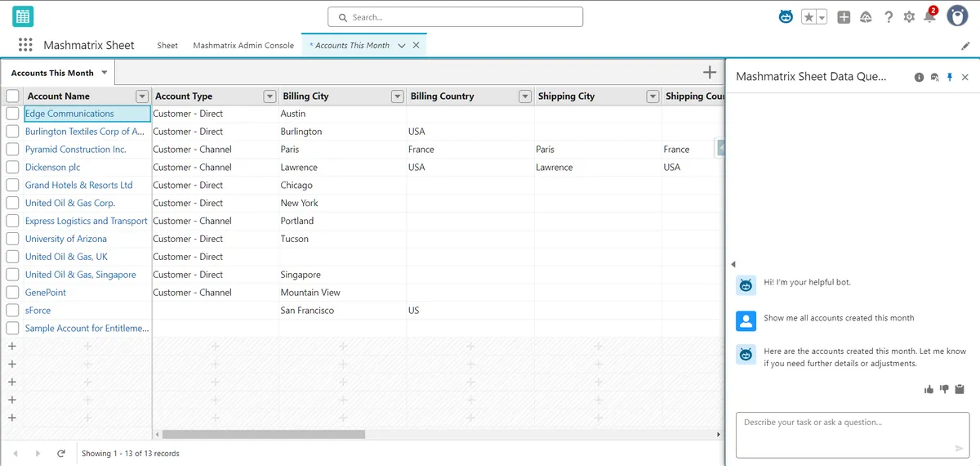Check the Edge Communications row checkbox
This screenshot has width=980, height=466.
pos(12,114)
